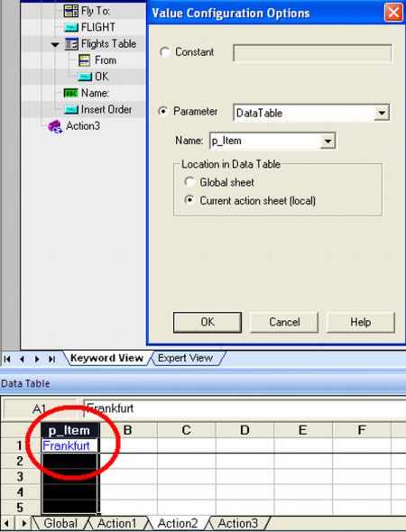Open the Action1 sheet tab
406x532 pixels.
point(116,523)
